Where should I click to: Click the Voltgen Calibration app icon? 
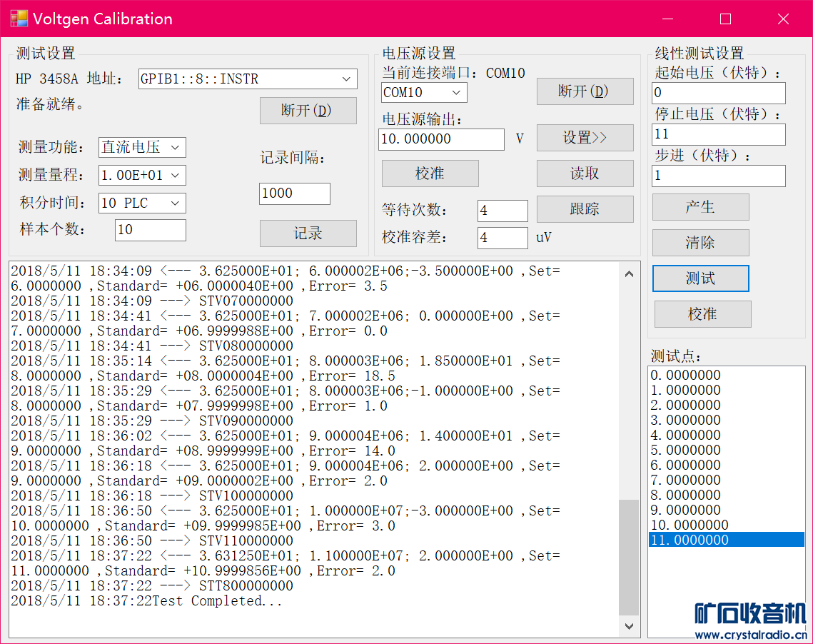click(19, 19)
